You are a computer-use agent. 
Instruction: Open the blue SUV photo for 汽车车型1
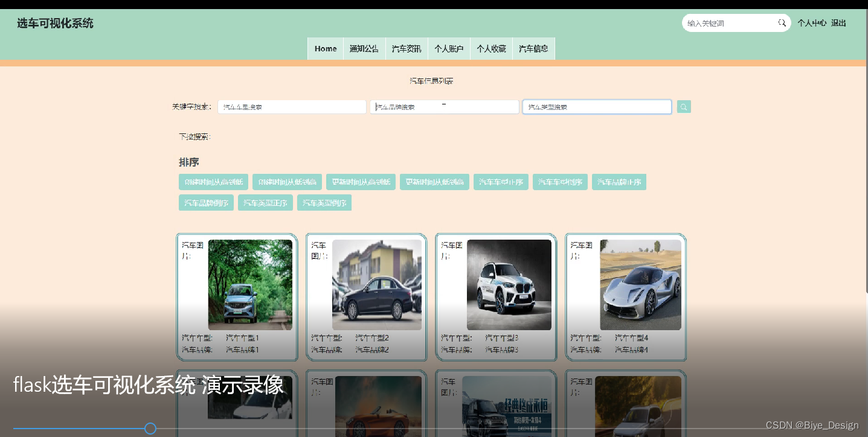(x=250, y=285)
